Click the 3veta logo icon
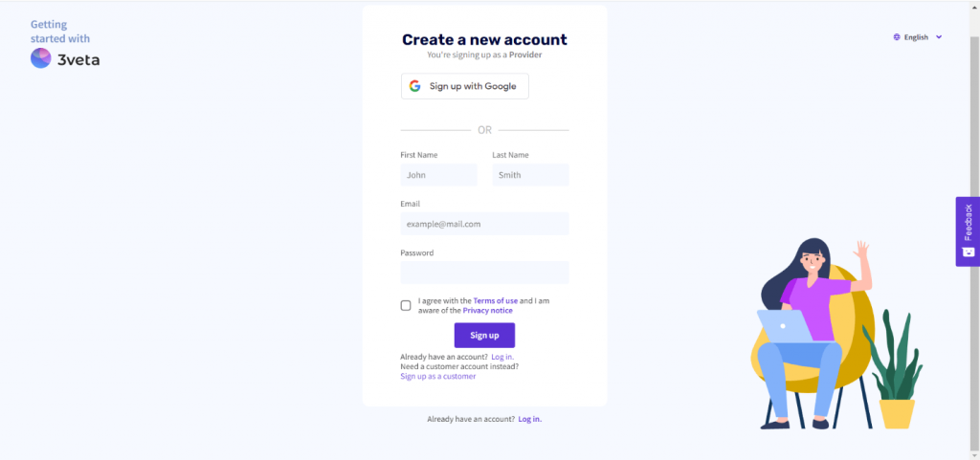980x460 pixels. [x=40, y=58]
